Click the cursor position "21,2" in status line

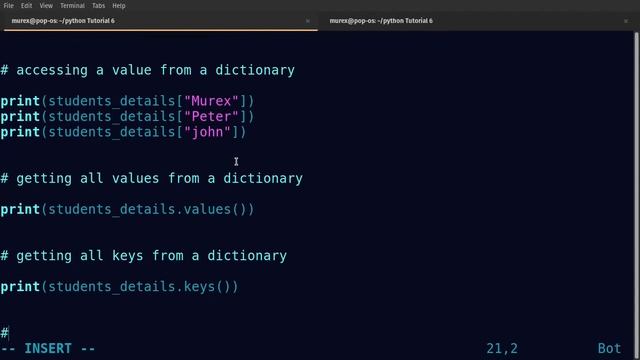pos(502,349)
